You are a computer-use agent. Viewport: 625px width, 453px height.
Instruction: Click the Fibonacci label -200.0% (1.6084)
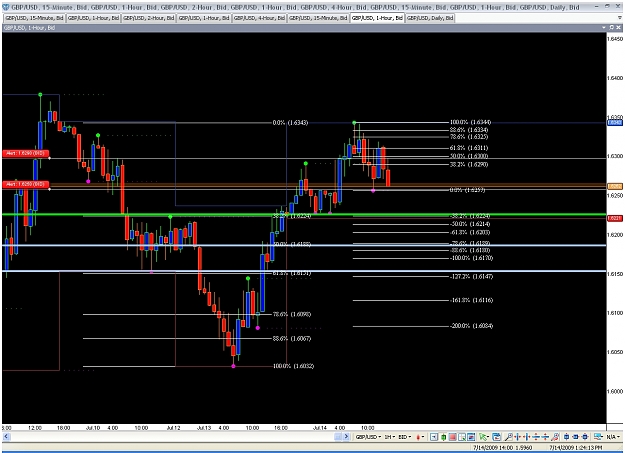[x=471, y=326]
